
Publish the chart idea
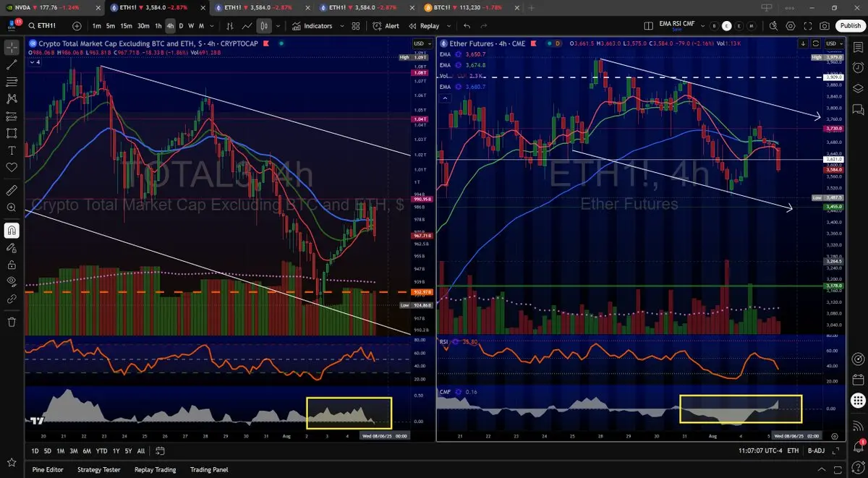tap(850, 26)
